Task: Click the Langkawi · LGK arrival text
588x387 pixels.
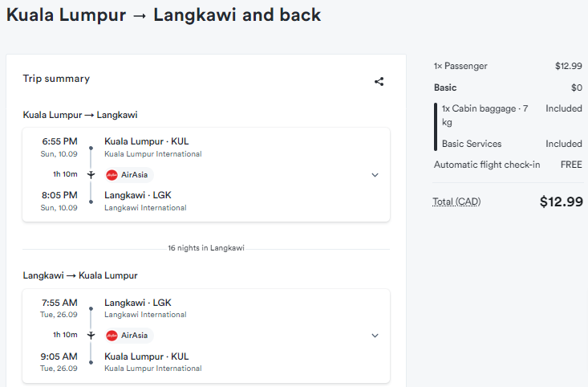Action: [138, 195]
